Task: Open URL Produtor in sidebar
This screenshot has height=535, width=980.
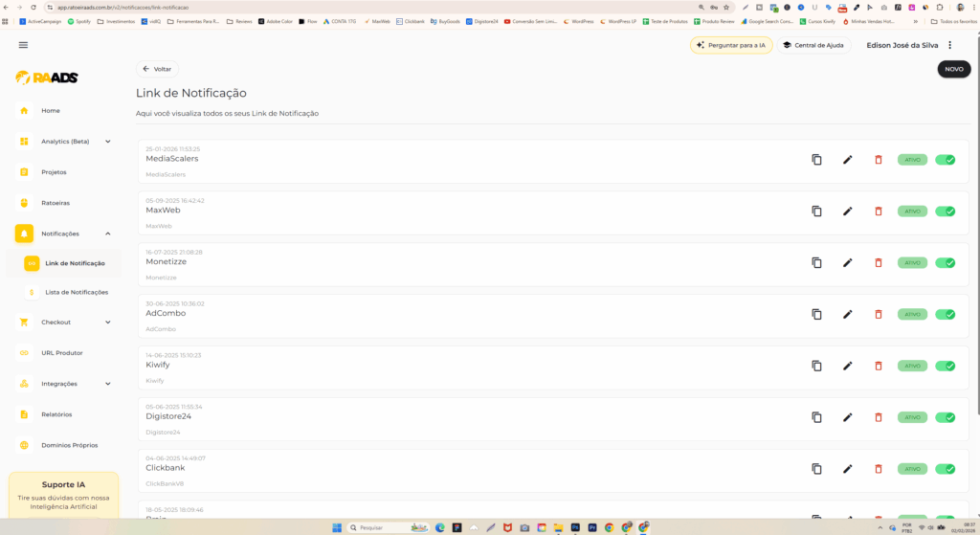Action: tap(64, 353)
